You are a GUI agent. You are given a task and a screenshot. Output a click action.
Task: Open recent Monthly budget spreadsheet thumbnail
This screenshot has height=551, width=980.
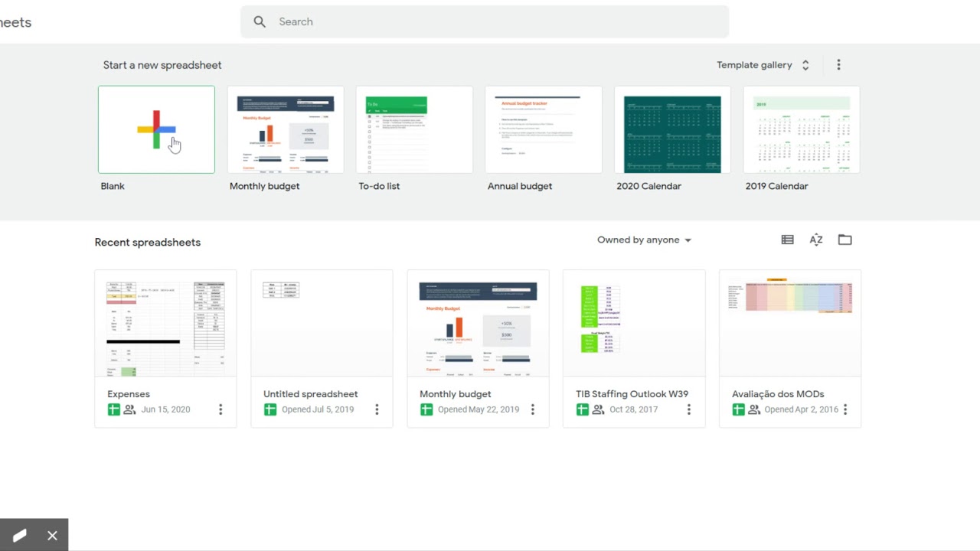pyautogui.click(x=478, y=324)
